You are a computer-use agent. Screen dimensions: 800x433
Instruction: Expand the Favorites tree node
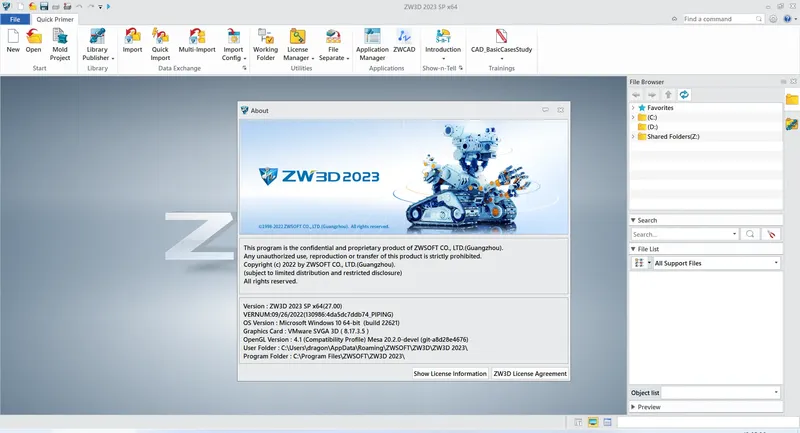coord(633,108)
